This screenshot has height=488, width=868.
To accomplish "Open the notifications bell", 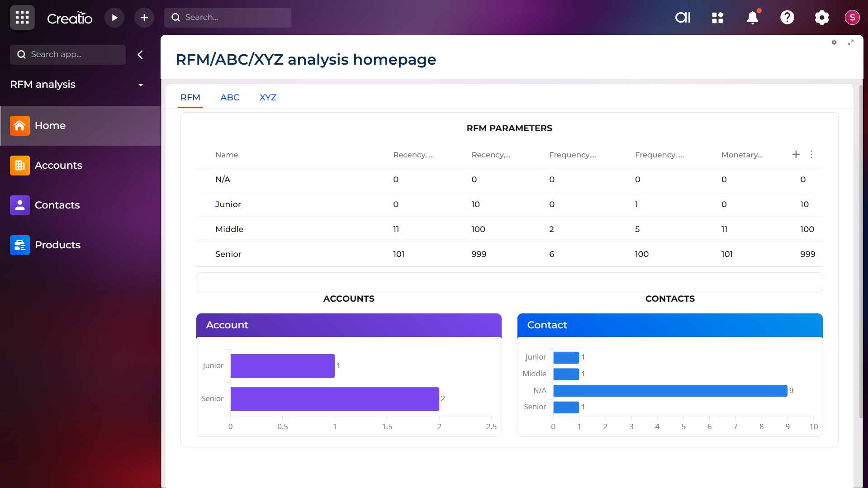I will click(x=752, y=18).
